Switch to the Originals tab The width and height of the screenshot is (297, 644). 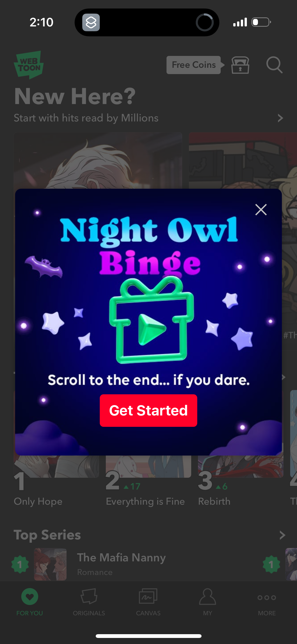click(x=89, y=602)
